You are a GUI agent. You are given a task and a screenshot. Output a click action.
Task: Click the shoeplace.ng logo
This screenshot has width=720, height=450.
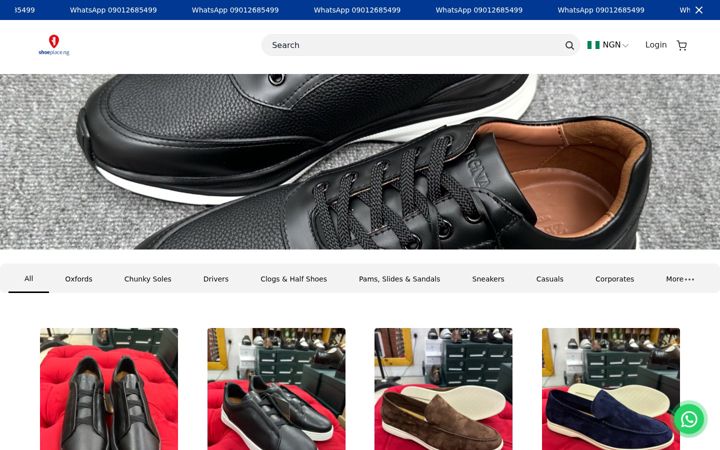pos(54,45)
